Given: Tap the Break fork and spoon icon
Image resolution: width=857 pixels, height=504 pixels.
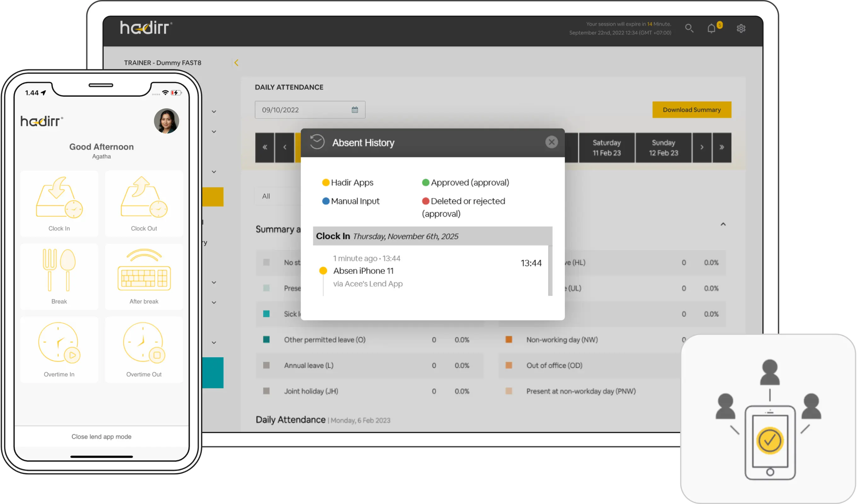Looking at the screenshot, I should tap(59, 270).
